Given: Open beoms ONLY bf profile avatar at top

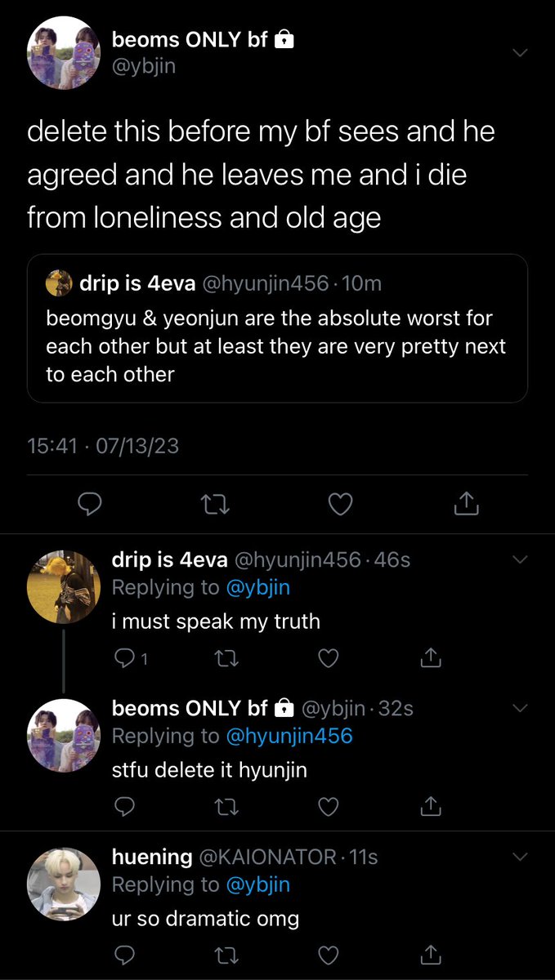Looking at the screenshot, I should [63, 54].
